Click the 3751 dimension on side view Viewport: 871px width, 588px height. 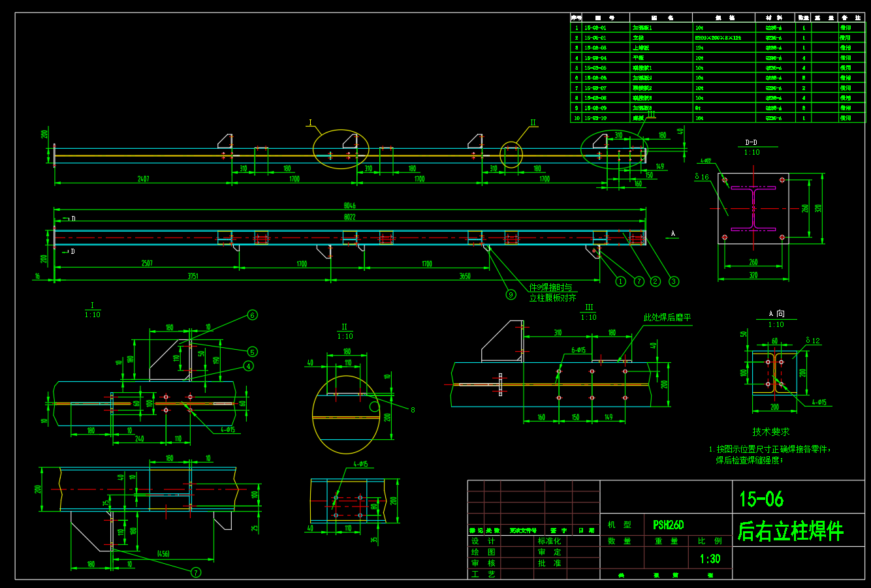193,276
